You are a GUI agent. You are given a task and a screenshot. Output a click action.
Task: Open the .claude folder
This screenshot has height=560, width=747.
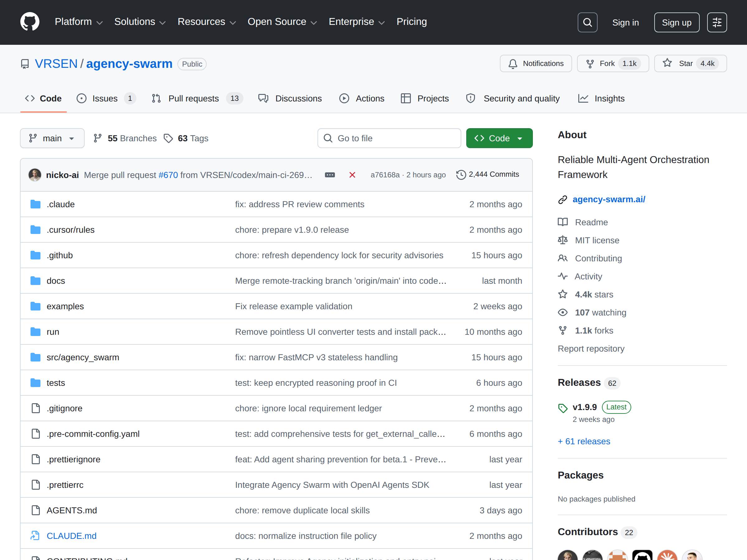pyautogui.click(x=61, y=204)
